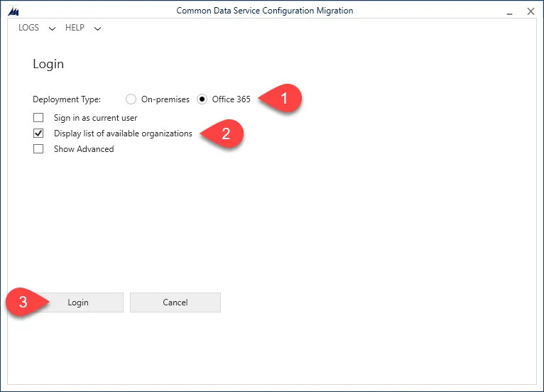The width and height of the screenshot is (544, 392).
Task: Tick the Show Advanced checkbox
Action: (x=38, y=149)
